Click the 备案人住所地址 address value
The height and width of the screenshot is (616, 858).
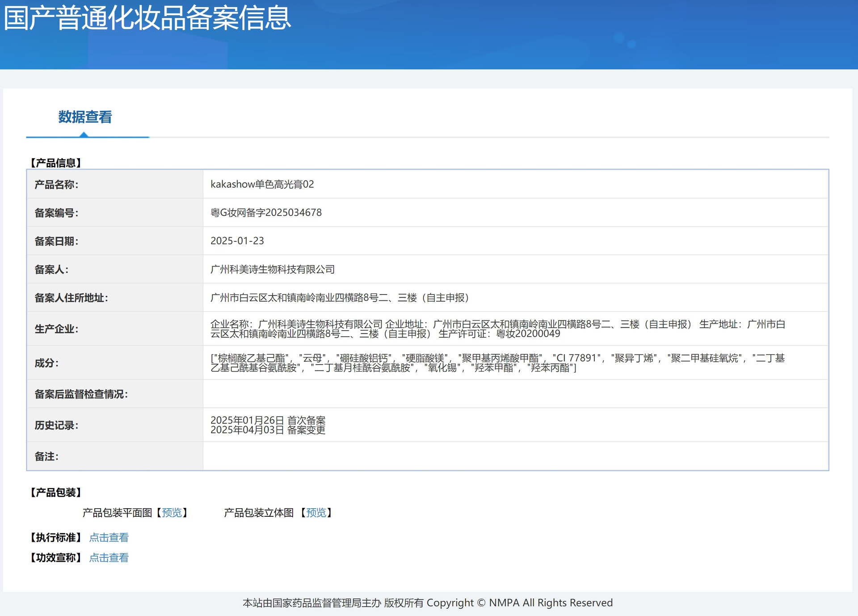[x=339, y=298]
